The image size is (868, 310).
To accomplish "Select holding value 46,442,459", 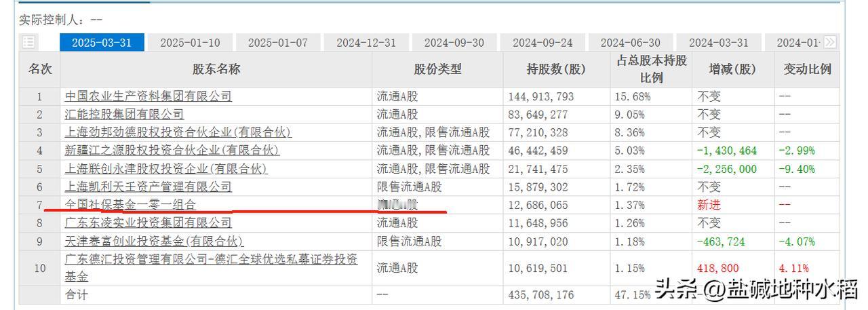I will [538, 150].
